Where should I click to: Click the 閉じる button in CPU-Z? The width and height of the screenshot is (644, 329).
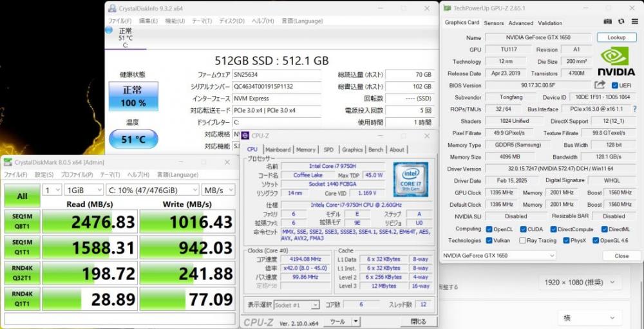[x=419, y=321]
